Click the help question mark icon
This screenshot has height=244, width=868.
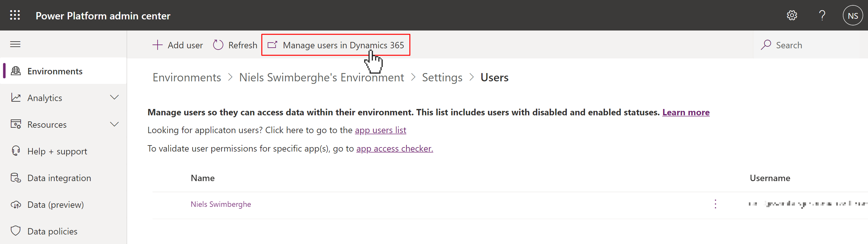coord(822,15)
